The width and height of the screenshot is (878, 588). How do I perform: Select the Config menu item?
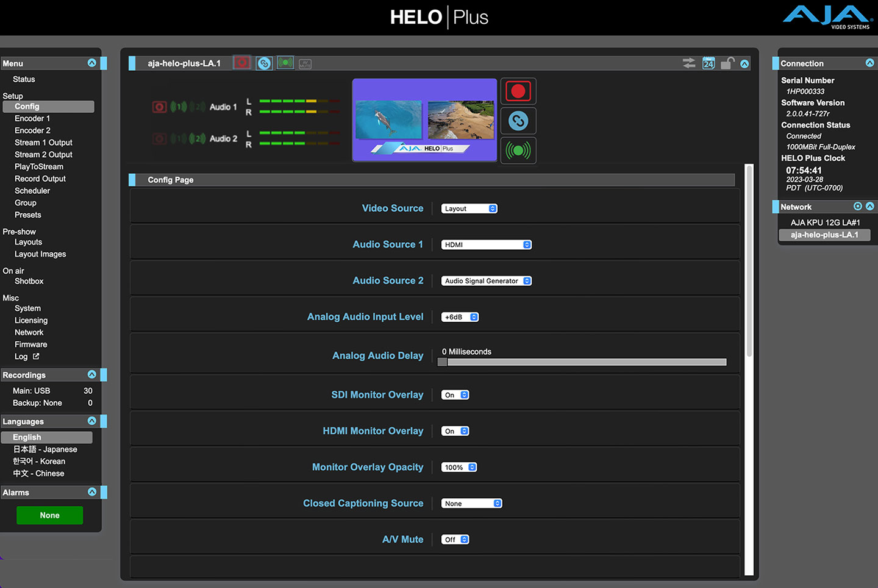pyautogui.click(x=48, y=107)
